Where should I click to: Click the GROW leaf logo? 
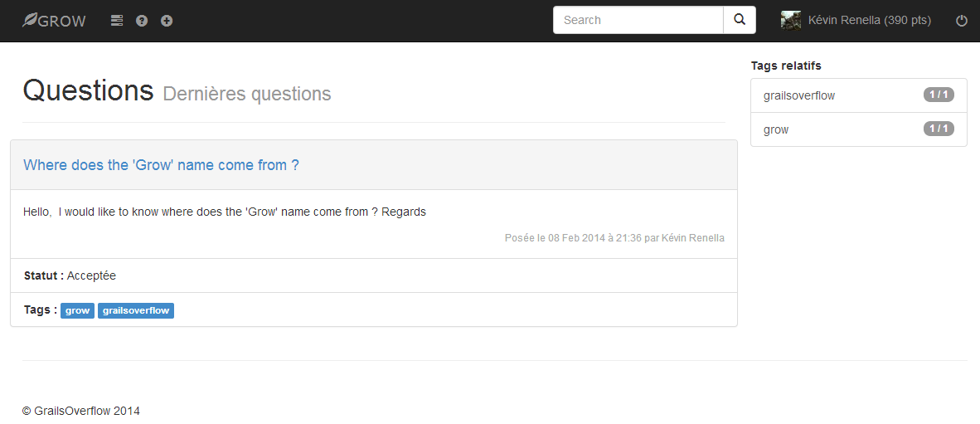54,21
